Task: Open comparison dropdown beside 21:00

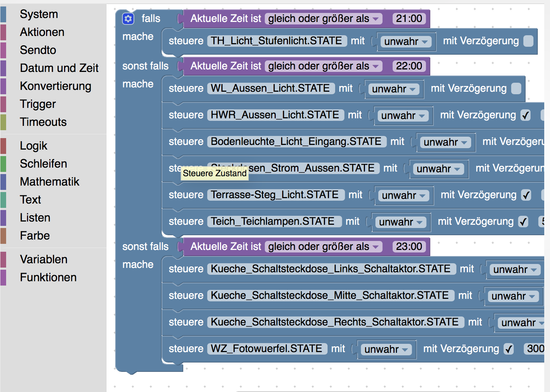Action: coord(323,18)
